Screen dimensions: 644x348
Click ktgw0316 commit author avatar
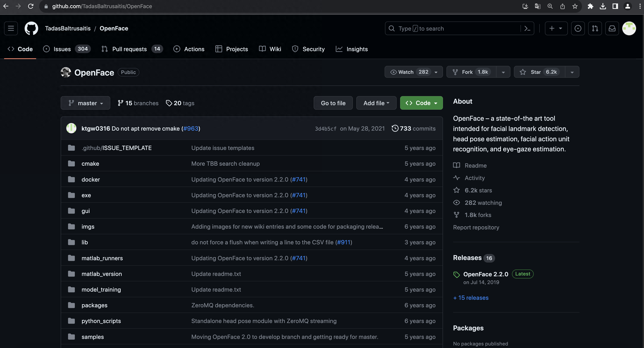coord(71,128)
